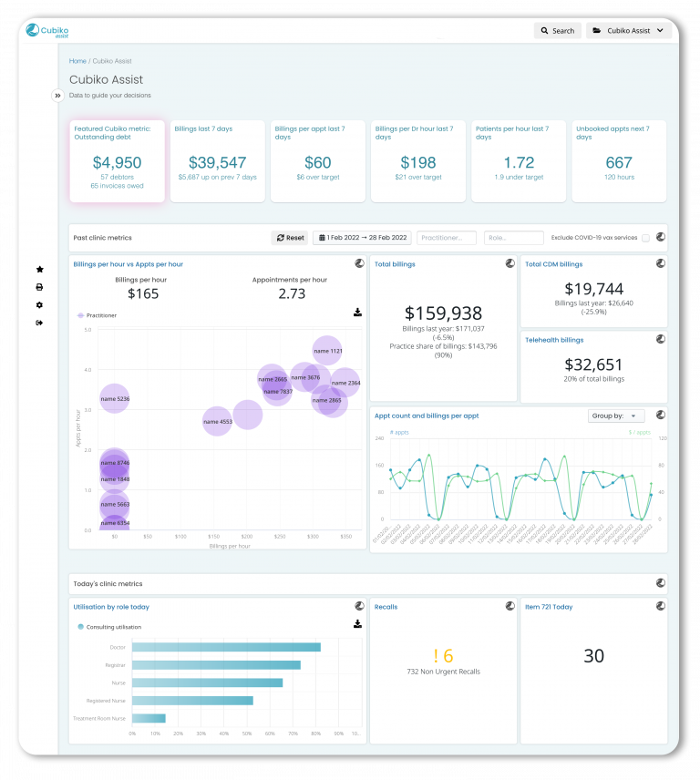Select bubble labeled name 4553
This screenshot has height=780, width=700.
[x=218, y=421]
